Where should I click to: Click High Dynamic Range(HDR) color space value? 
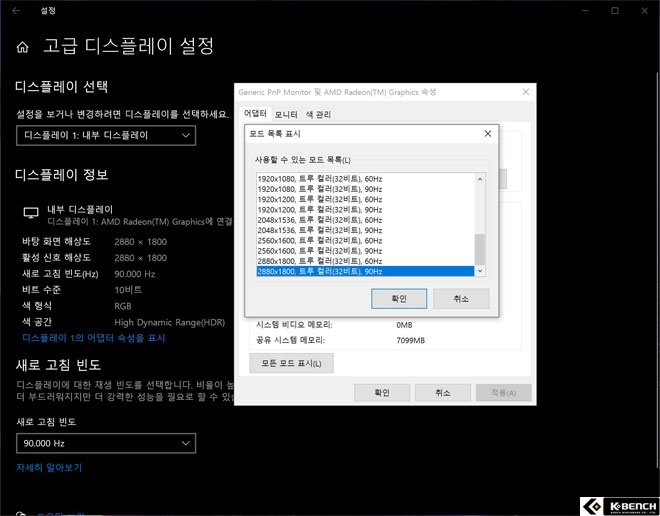click(170, 322)
